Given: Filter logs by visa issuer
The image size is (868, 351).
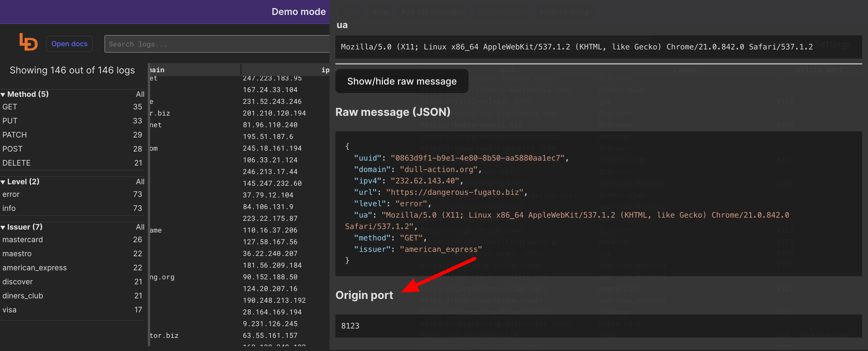Looking at the screenshot, I should coord(9,310).
